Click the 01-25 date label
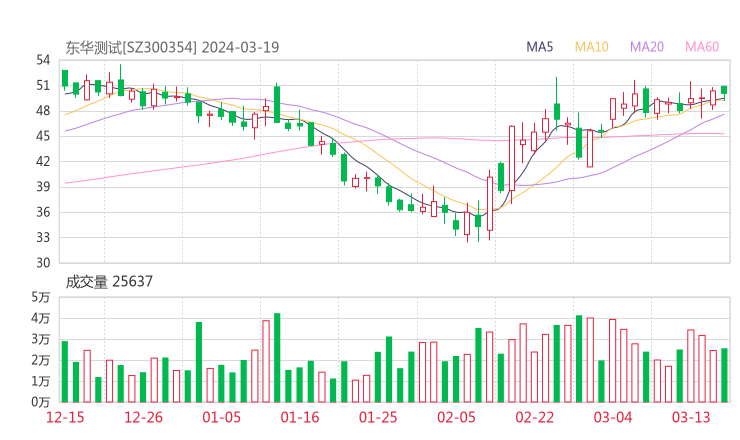The height and width of the screenshot is (440, 740). pyautogui.click(x=378, y=417)
